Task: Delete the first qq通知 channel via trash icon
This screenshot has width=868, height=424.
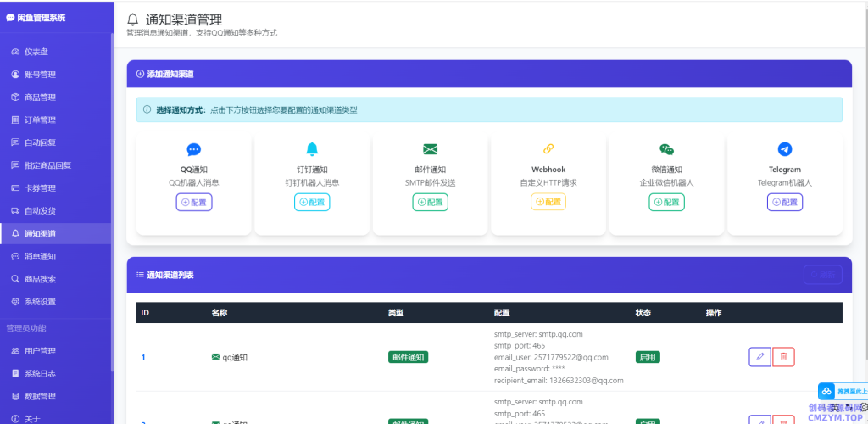Action: (783, 357)
